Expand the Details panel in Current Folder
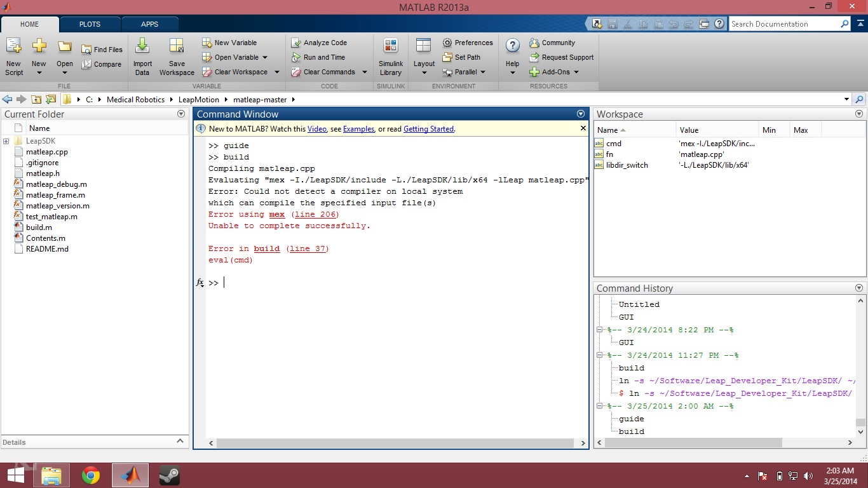The height and width of the screenshot is (488, 868). (180, 441)
